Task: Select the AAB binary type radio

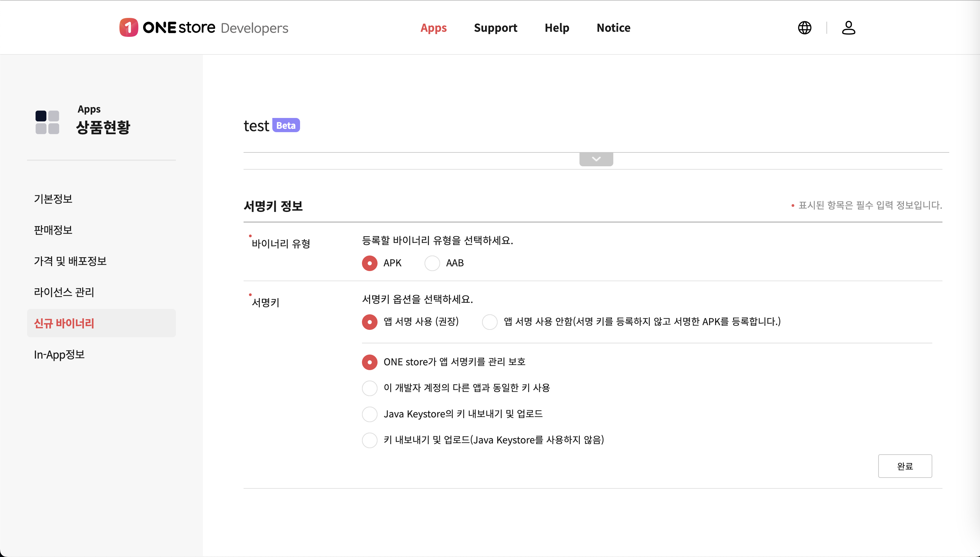Action: tap(432, 263)
